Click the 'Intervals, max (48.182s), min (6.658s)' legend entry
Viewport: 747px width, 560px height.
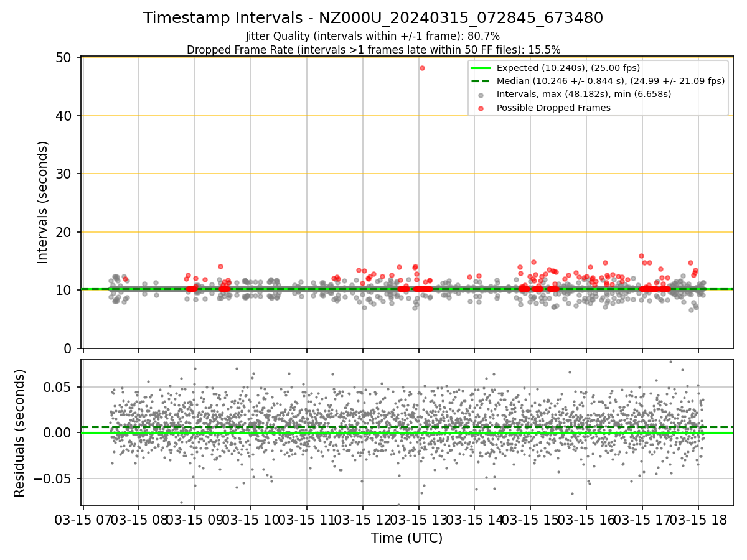(584, 95)
